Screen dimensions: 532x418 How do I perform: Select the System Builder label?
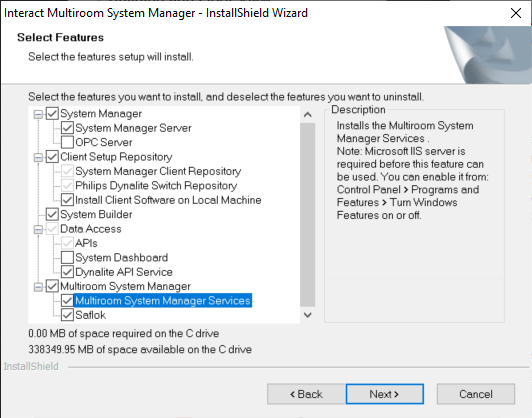click(96, 214)
